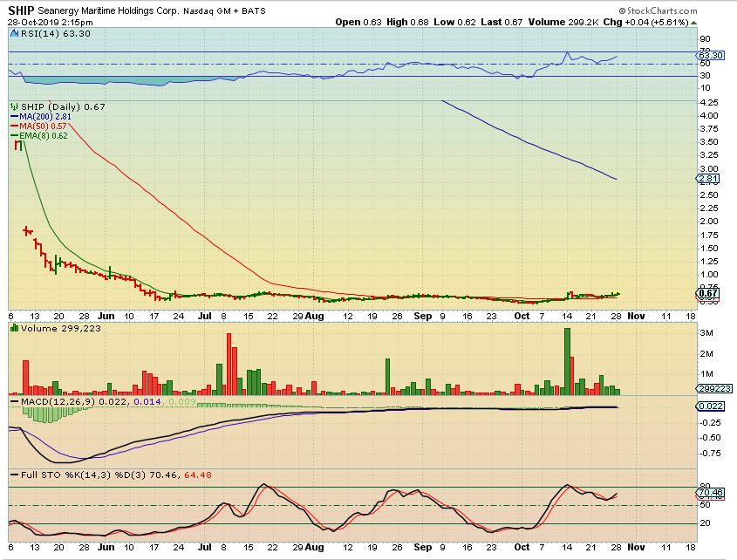Click the Jun label on the price date axis

(x=106, y=316)
